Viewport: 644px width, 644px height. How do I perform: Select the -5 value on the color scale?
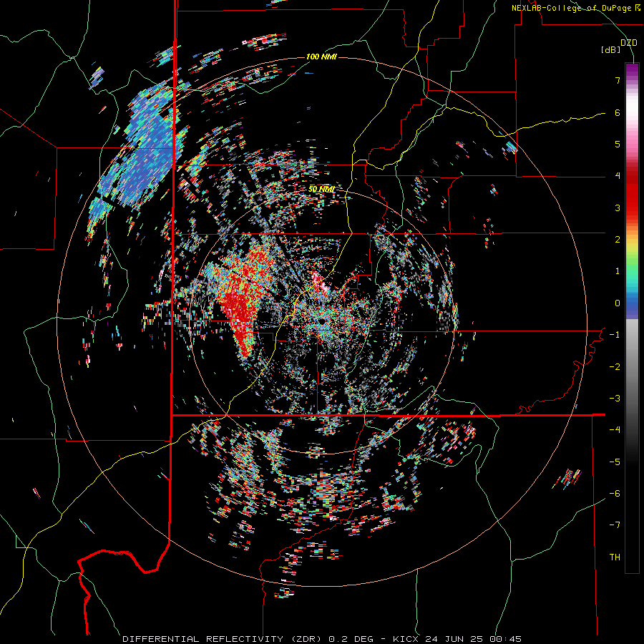click(615, 462)
